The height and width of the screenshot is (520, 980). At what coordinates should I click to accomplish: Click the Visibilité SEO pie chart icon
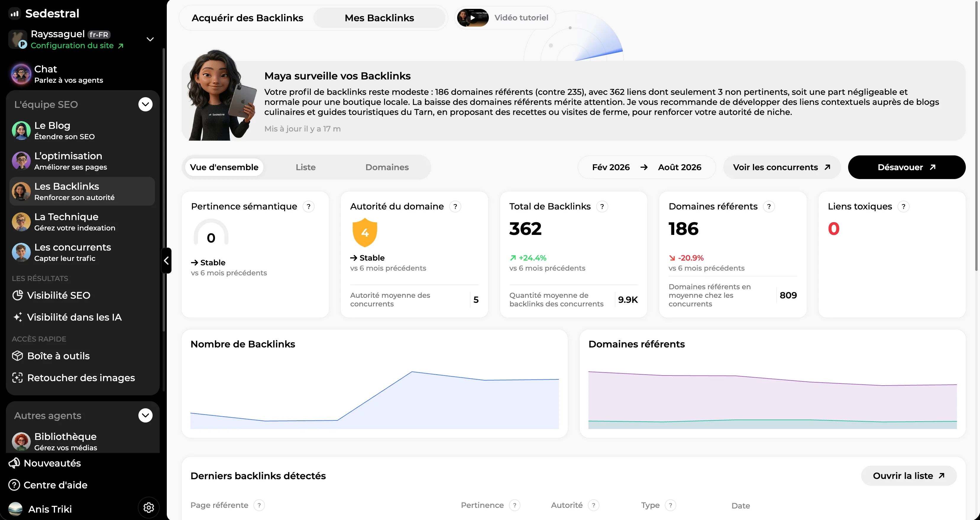click(x=17, y=295)
